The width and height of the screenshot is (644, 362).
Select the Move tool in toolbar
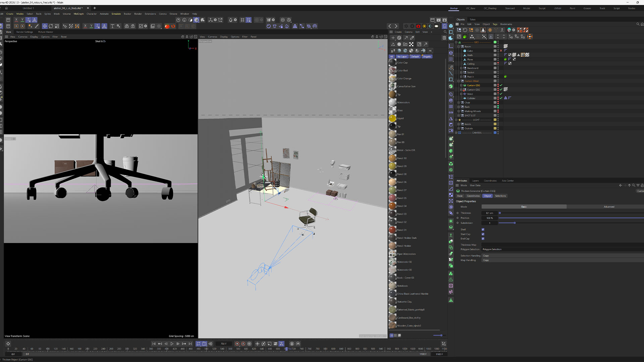(45, 26)
